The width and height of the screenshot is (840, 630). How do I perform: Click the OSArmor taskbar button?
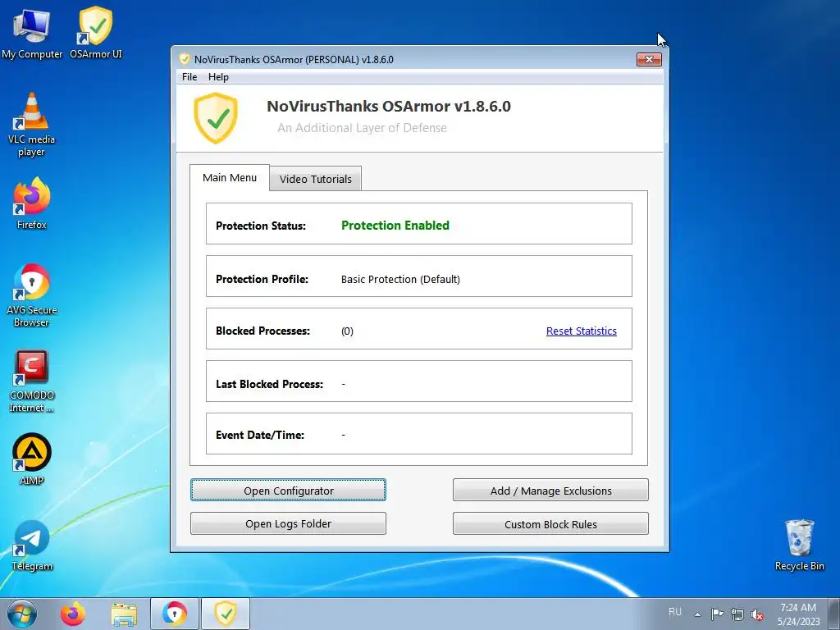tap(226, 614)
